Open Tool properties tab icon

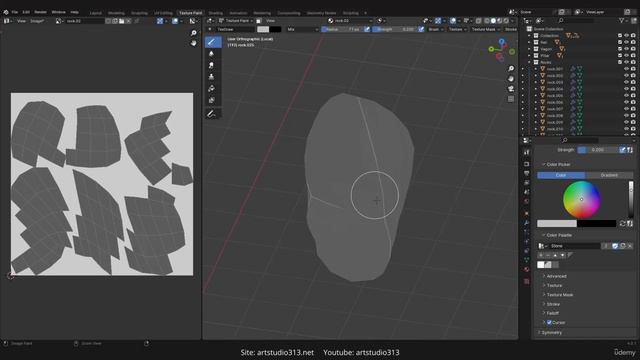point(527,152)
